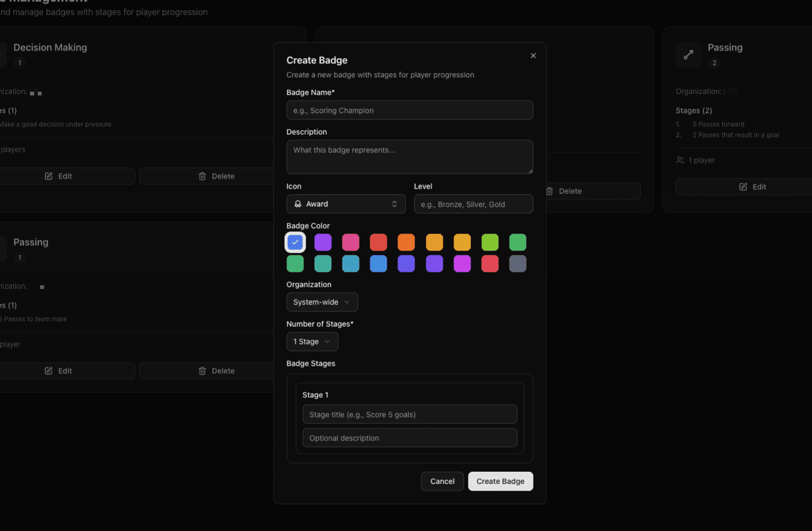Focus the Badge Name input field
This screenshot has height=531, width=812.
pos(409,110)
